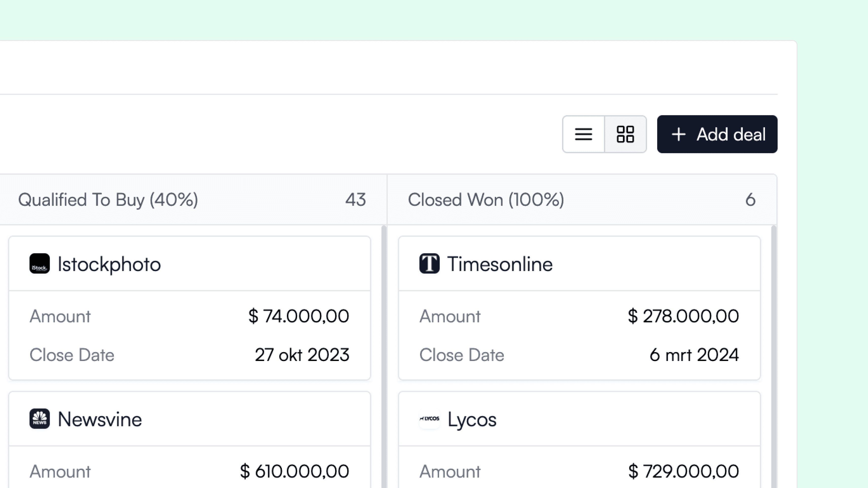Switch to list view layout
Screen dimensions: 868x488
583,134
